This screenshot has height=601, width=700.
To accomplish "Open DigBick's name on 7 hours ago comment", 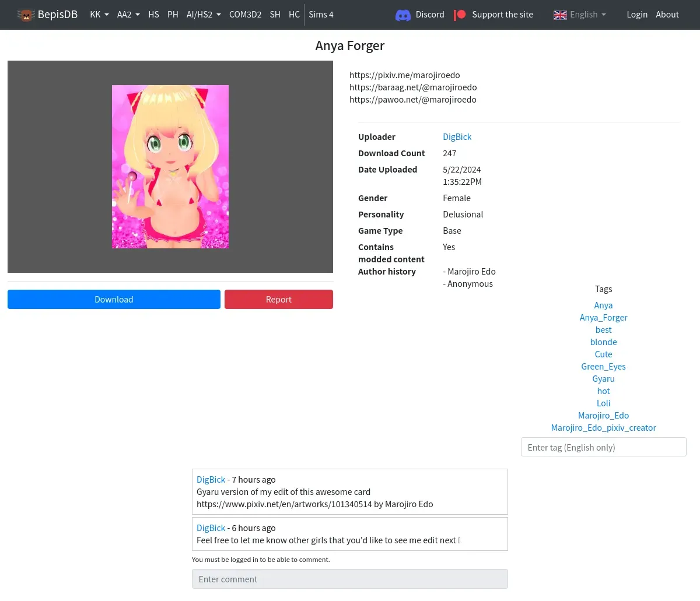I will point(211,480).
